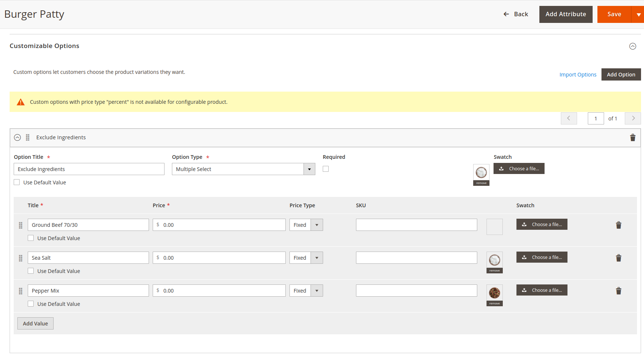Delete the Sea Salt value row

pos(618,258)
